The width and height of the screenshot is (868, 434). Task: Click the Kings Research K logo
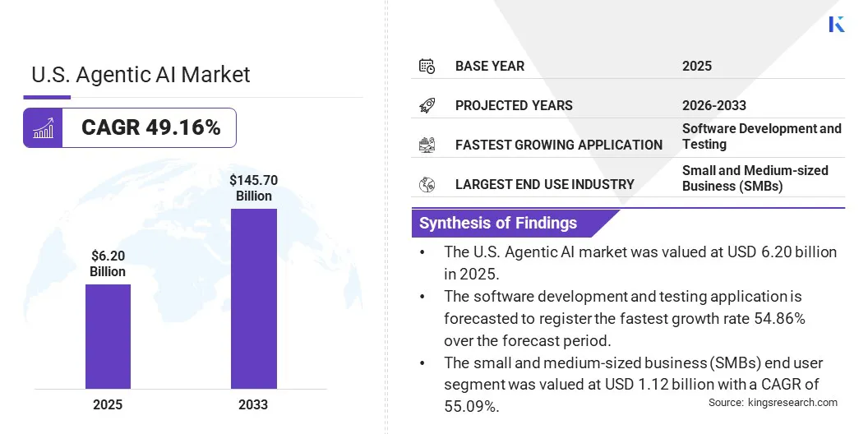837,24
